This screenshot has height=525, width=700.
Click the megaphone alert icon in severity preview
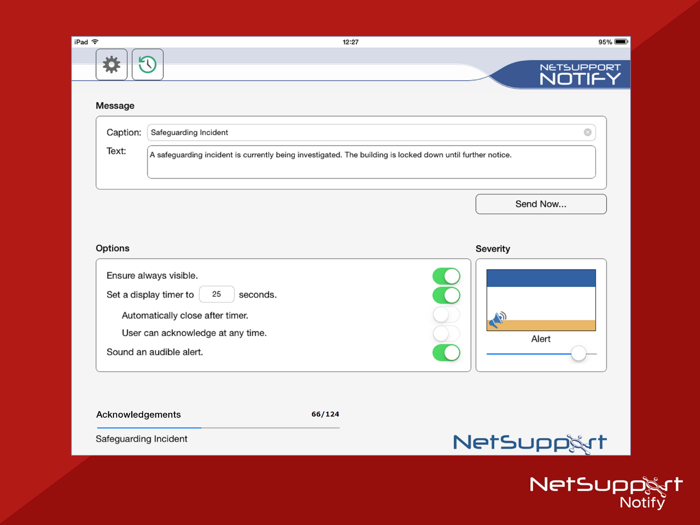click(x=497, y=320)
